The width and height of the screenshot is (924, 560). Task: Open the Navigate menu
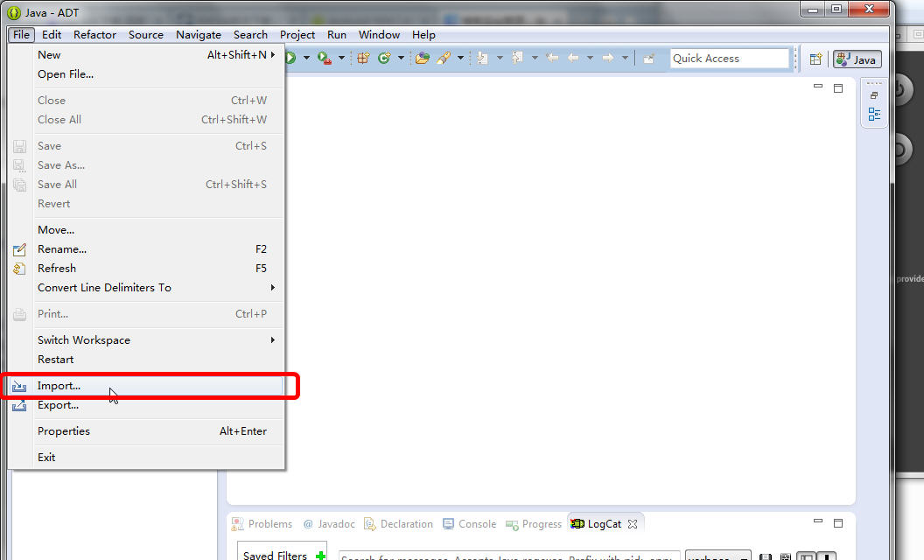click(x=199, y=35)
